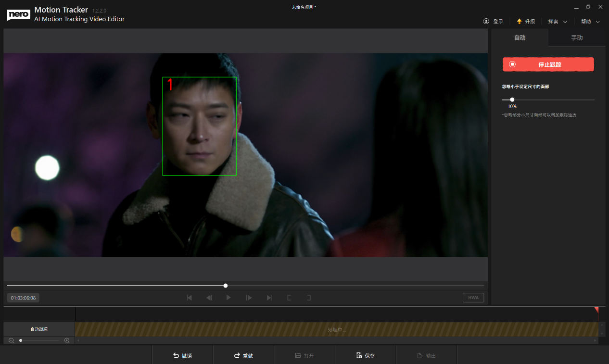Click the 10% slider value label

[x=512, y=106]
